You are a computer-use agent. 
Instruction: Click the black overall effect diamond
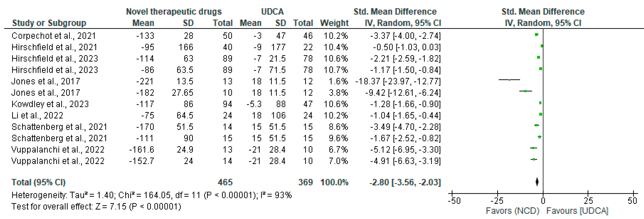(x=537, y=182)
